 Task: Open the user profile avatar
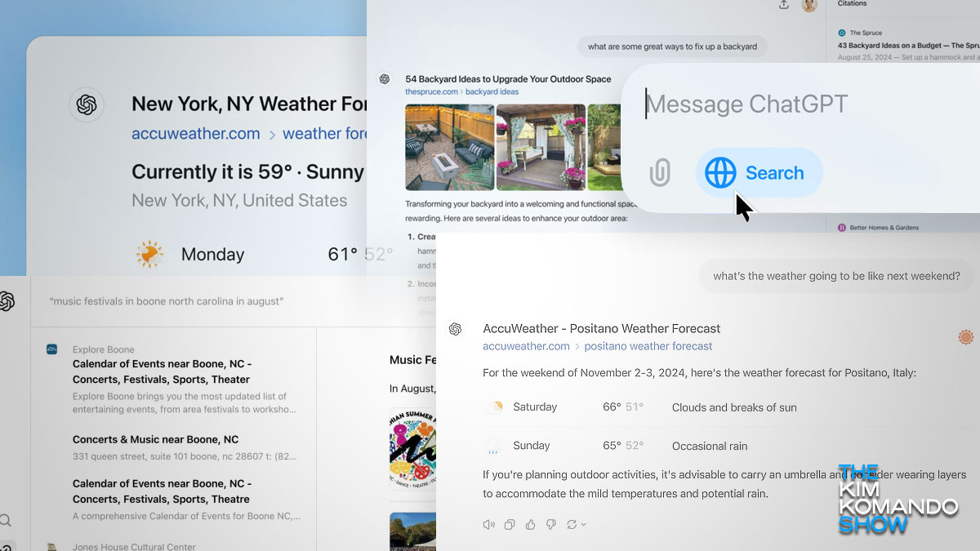(808, 5)
